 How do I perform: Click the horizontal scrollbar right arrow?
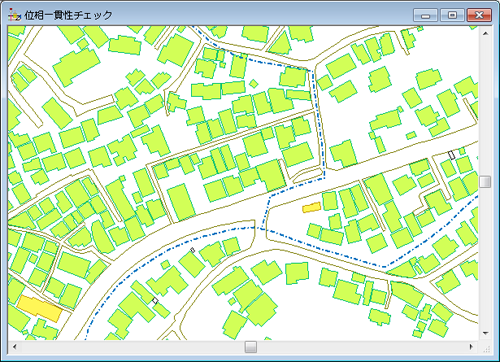coord(471,347)
